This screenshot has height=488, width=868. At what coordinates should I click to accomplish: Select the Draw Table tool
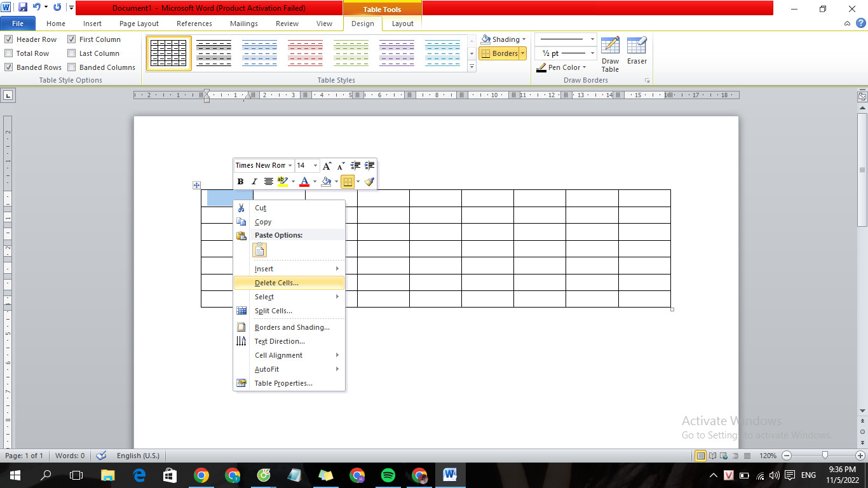[610, 55]
